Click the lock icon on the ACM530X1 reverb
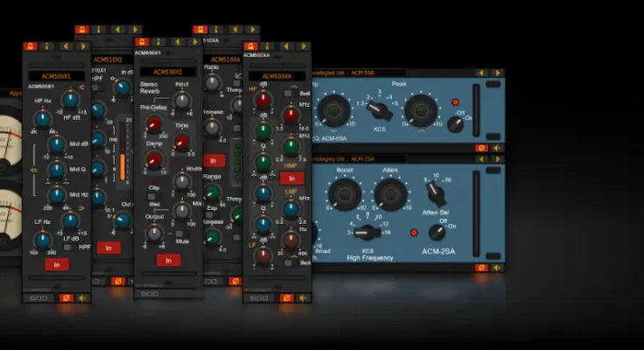The image size is (644, 350). [140, 42]
